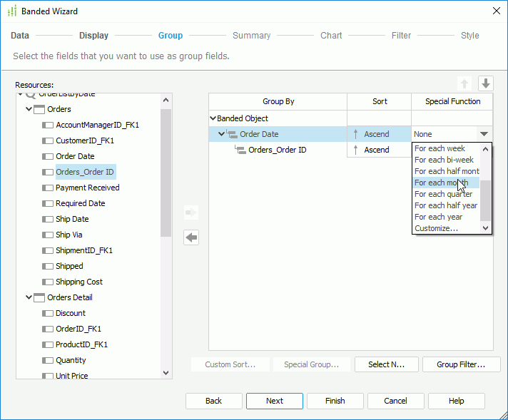Click the dropdown list scroll up arrow
The image size is (508, 420).
(485, 149)
